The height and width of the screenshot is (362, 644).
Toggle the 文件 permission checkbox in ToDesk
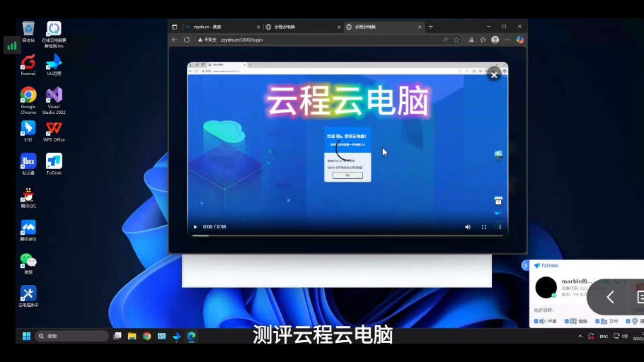[x=597, y=322]
